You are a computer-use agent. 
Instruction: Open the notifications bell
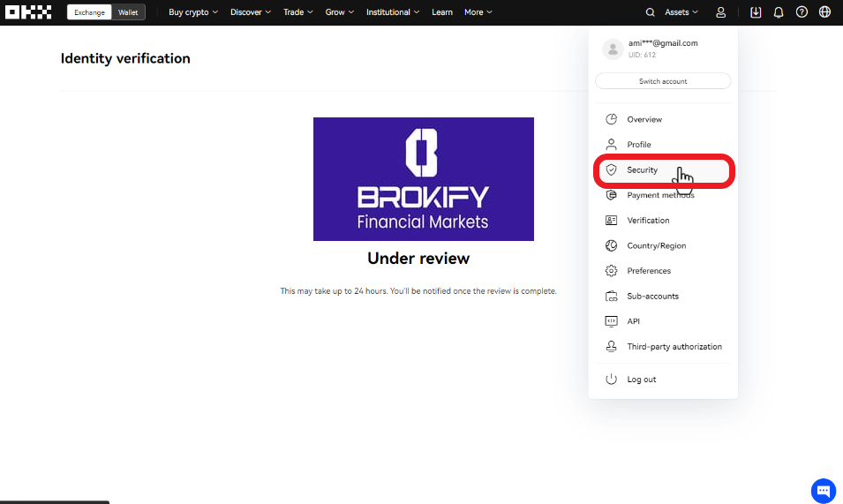tap(779, 12)
